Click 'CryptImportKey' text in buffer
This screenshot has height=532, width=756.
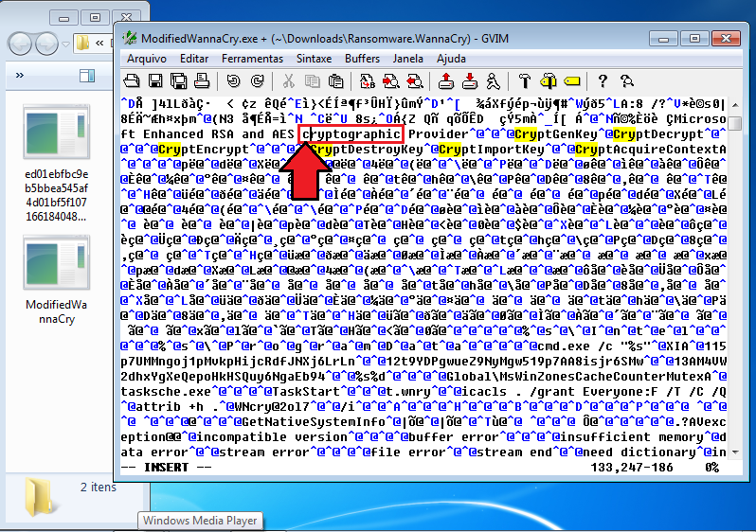[x=492, y=150]
